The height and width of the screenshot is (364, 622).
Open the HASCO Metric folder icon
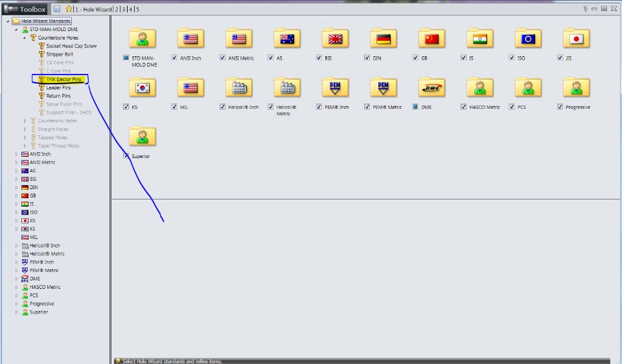480,87
